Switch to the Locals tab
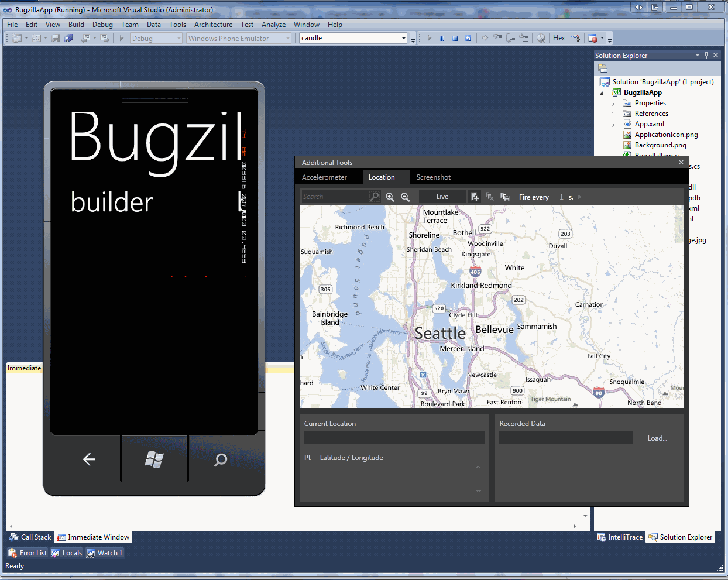The width and height of the screenshot is (728, 580). pyautogui.click(x=67, y=553)
